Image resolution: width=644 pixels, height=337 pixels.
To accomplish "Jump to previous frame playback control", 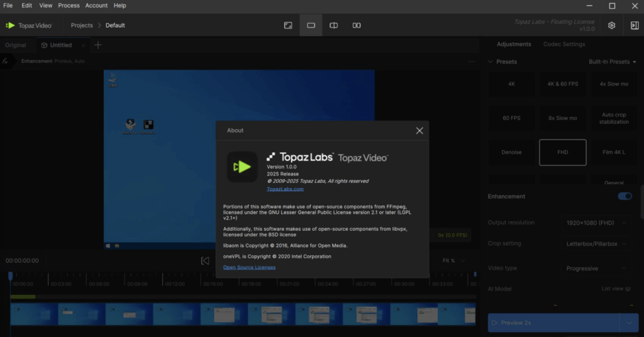I will point(205,261).
